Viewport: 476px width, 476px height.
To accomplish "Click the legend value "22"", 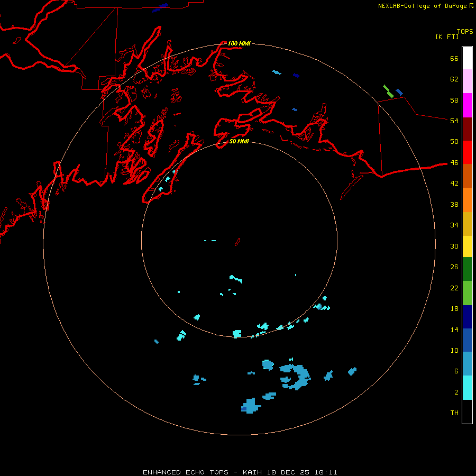I will [x=454, y=288].
